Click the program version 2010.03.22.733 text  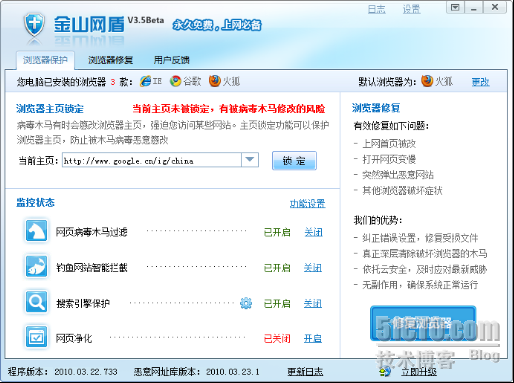(86, 372)
